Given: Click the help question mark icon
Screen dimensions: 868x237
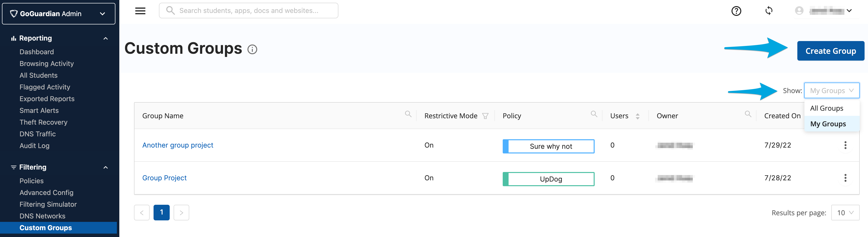Looking at the screenshot, I should tap(736, 11).
